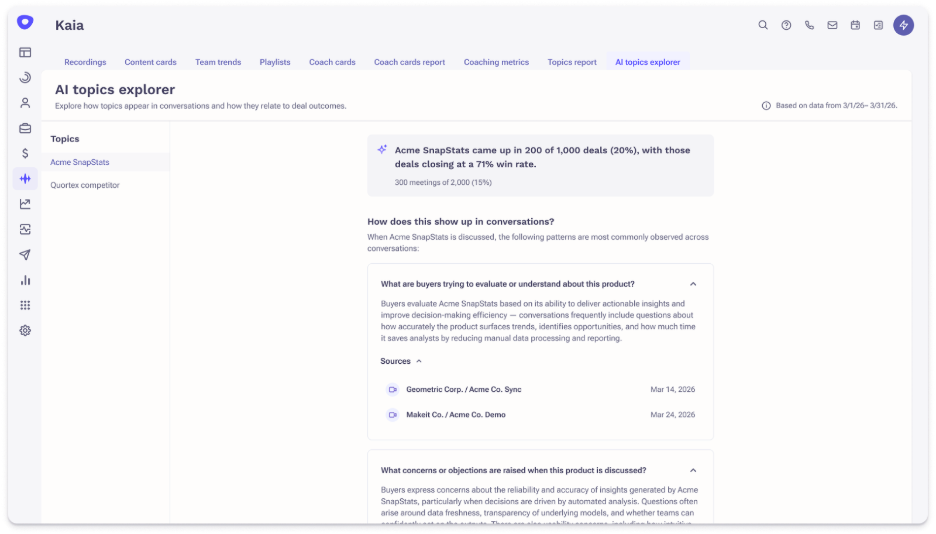The height and width of the screenshot is (534, 936).
Task: Open the circular activity sidebar icon
Action: tap(25, 78)
